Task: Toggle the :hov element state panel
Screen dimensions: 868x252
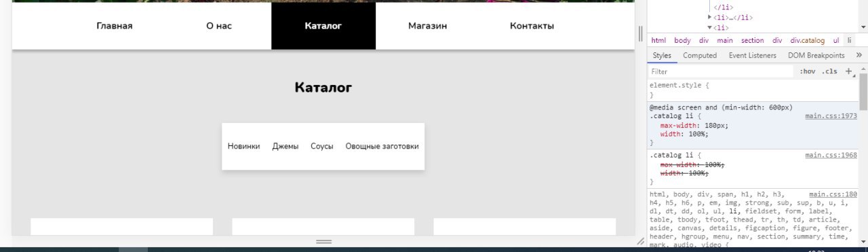Action: click(807, 71)
